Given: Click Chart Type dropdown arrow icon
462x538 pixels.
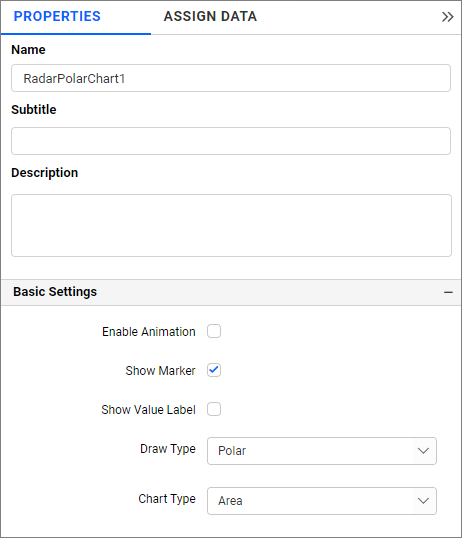Looking at the screenshot, I should (423, 501).
